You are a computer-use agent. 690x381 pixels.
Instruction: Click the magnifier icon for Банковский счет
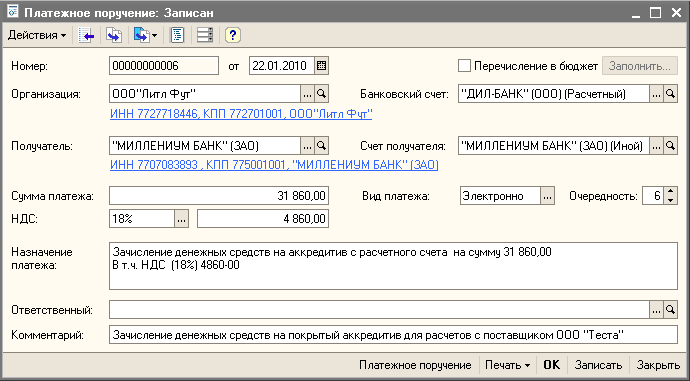tap(670, 94)
